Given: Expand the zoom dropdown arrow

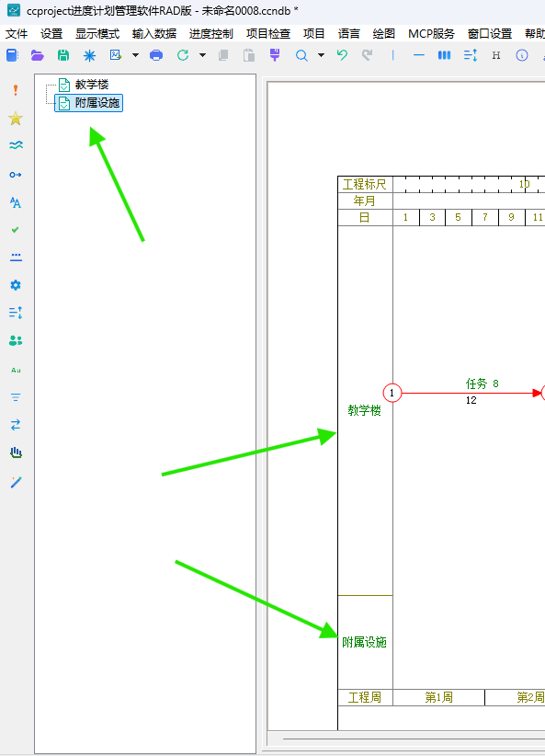Looking at the screenshot, I should coord(321,55).
